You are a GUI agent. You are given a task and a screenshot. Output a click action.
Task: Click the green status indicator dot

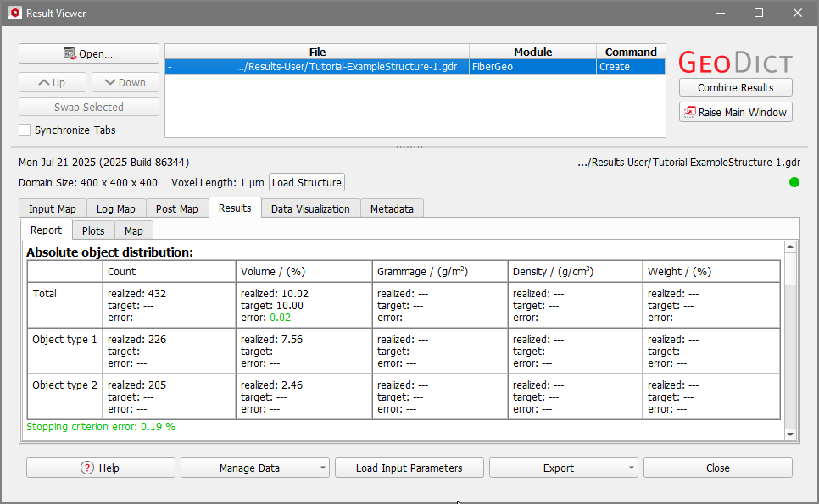click(x=794, y=182)
